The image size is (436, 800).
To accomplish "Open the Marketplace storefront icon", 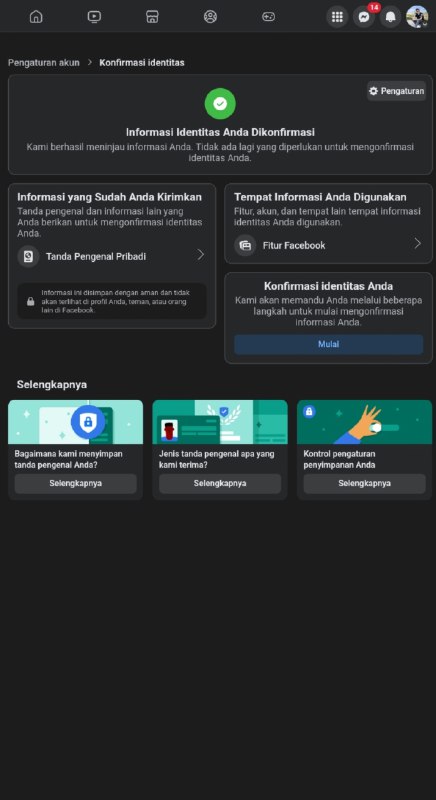I will 152,16.
